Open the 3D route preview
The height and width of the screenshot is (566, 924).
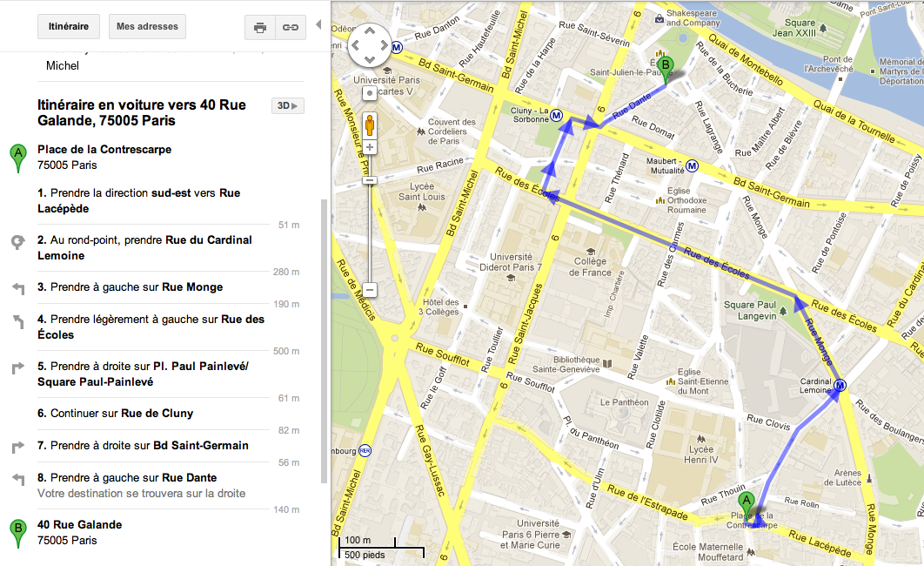tap(287, 106)
